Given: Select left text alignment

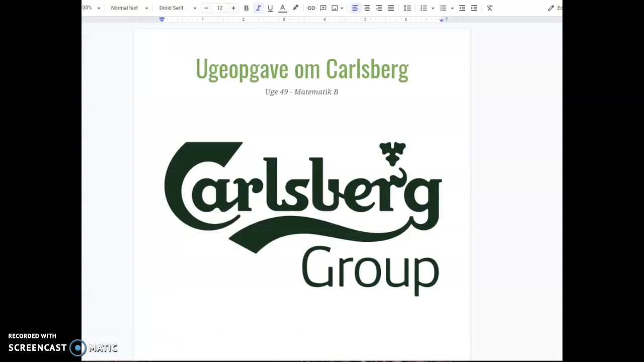Looking at the screenshot, I should pyautogui.click(x=355, y=8).
